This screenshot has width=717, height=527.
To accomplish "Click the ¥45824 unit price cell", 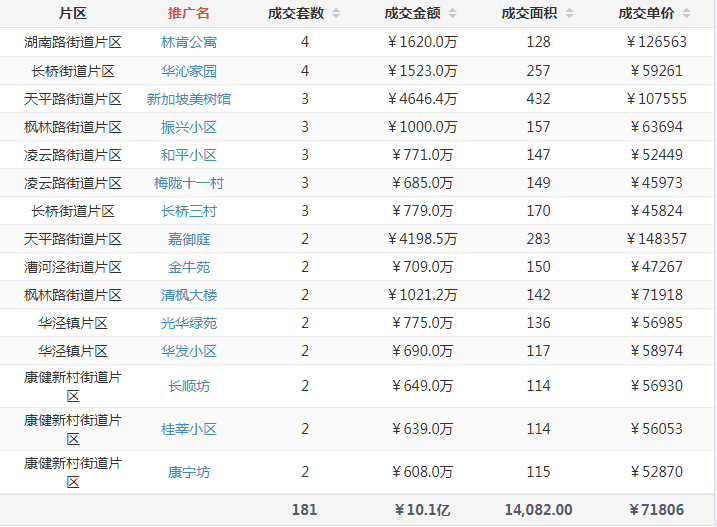I will 656,211.
